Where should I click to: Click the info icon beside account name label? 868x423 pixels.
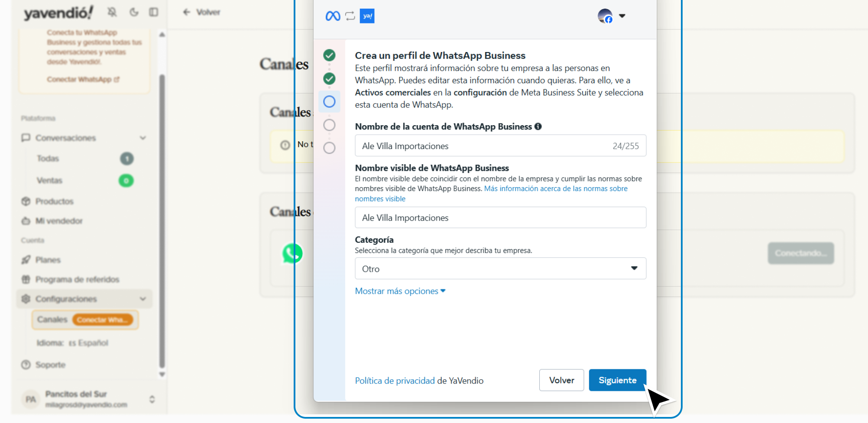coord(538,127)
